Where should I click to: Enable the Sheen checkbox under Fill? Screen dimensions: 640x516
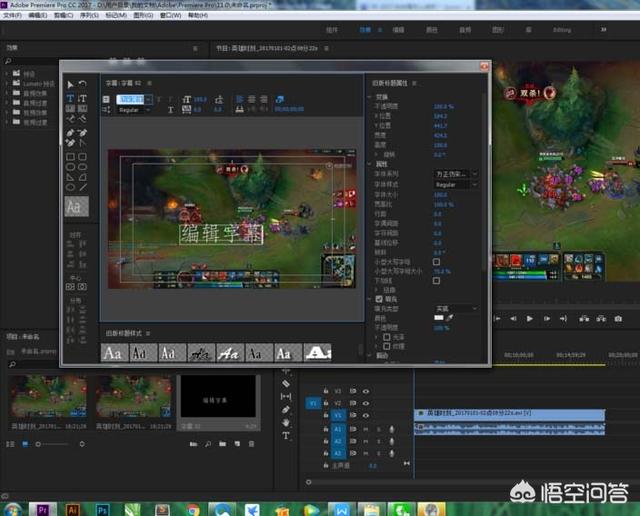tap(387, 337)
